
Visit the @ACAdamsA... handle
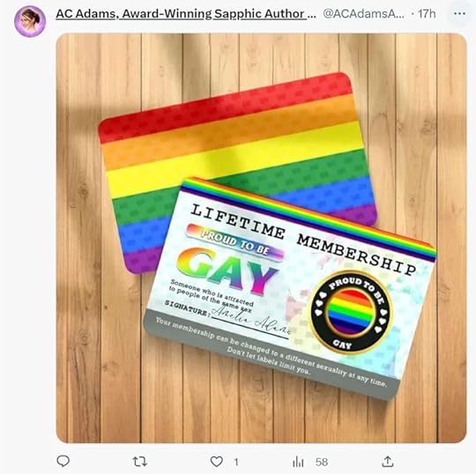(363, 13)
